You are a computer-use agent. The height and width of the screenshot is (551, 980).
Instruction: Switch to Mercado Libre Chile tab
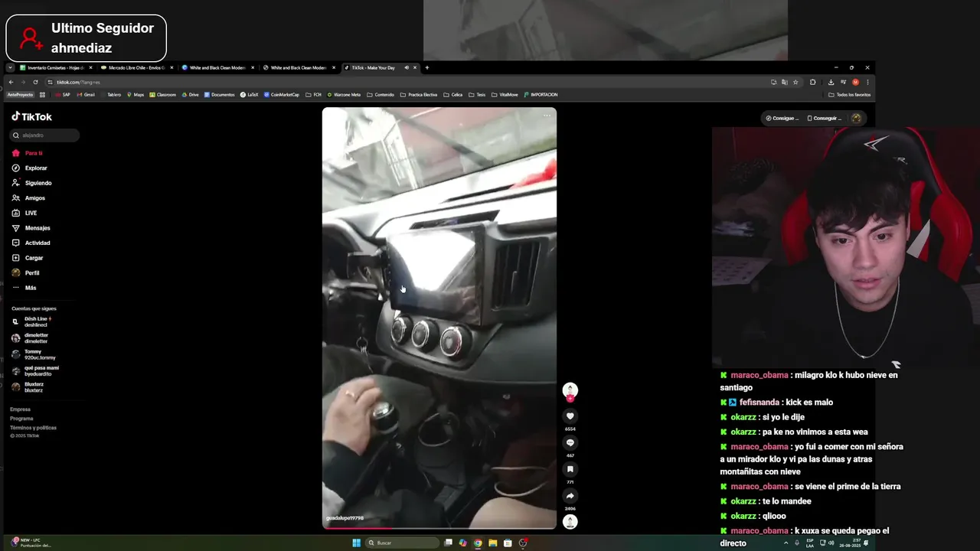(136, 67)
